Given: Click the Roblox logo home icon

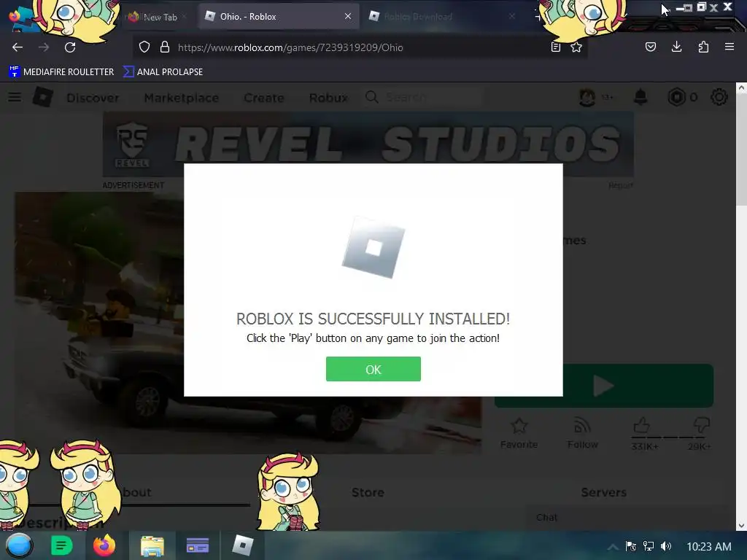Looking at the screenshot, I should [43, 97].
